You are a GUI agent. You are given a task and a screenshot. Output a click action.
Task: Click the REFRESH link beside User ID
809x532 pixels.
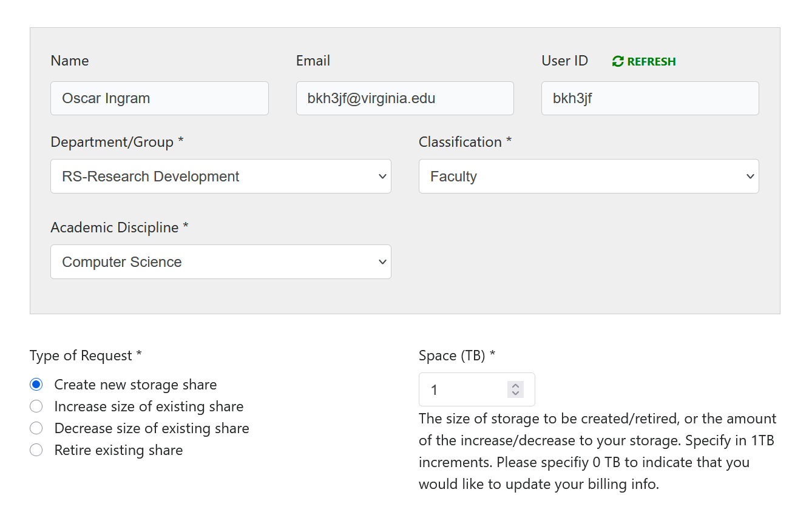pyautogui.click(x=644, y=61)
